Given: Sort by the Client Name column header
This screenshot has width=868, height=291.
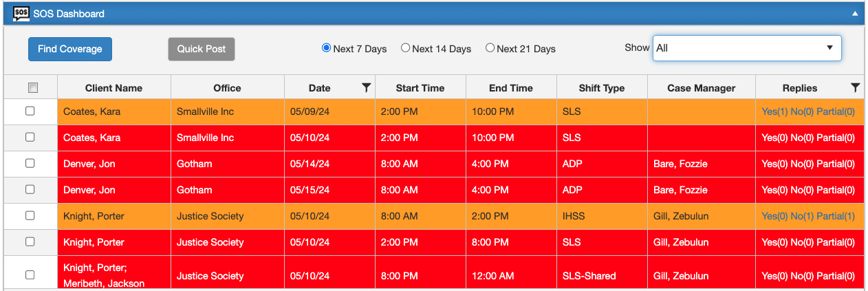Looking at the screenshot, I should point(113,88).
